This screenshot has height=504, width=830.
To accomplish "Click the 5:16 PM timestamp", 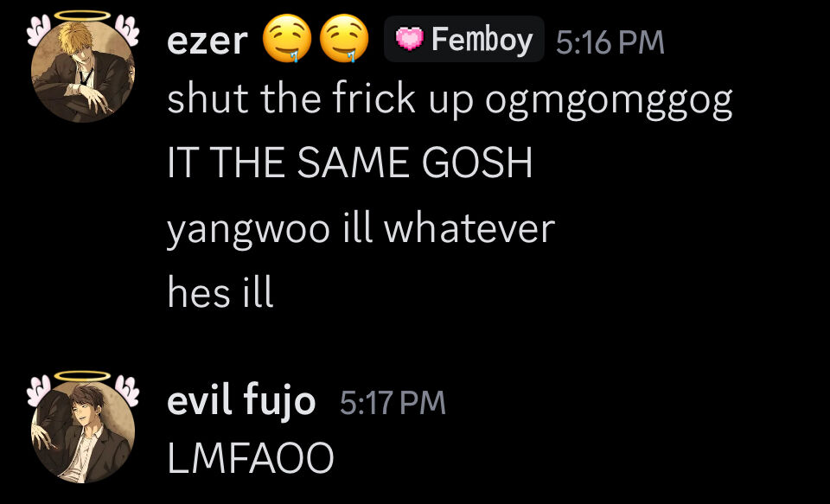I will pyautogui.click(x=610, y=42).
